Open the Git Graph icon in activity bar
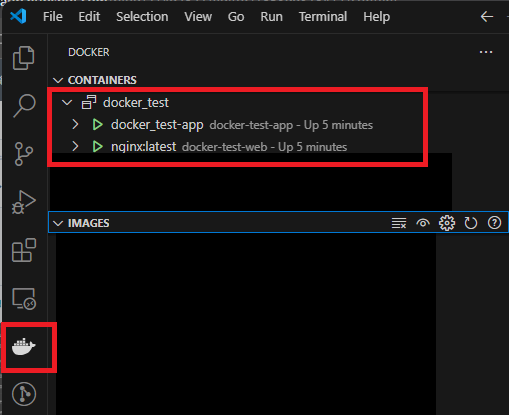The width and height of the screenshot is (510, 415). tap(24, 394)
